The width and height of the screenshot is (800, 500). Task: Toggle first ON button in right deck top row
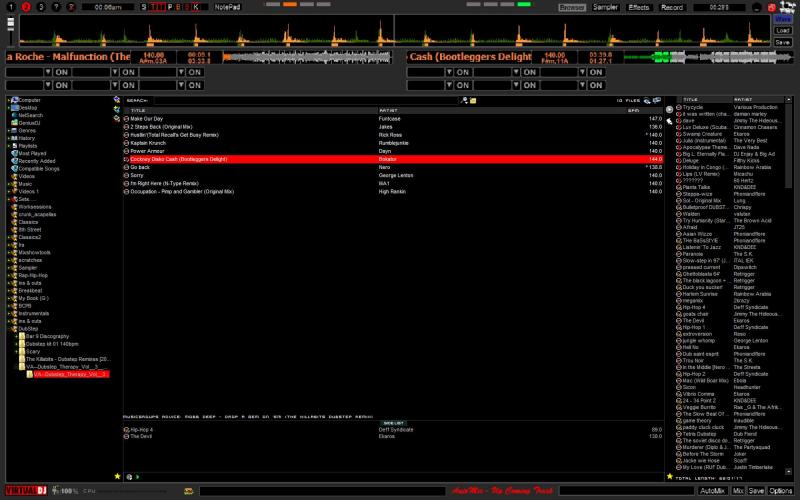click(463, 72)
